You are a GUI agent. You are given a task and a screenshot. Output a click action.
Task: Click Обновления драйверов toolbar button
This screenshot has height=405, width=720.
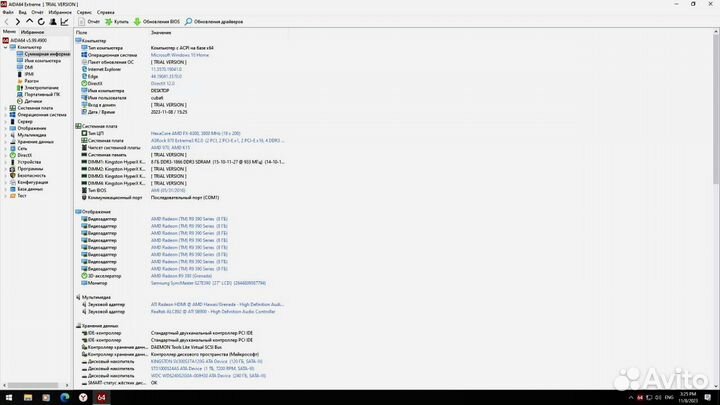tap(214, 22)
